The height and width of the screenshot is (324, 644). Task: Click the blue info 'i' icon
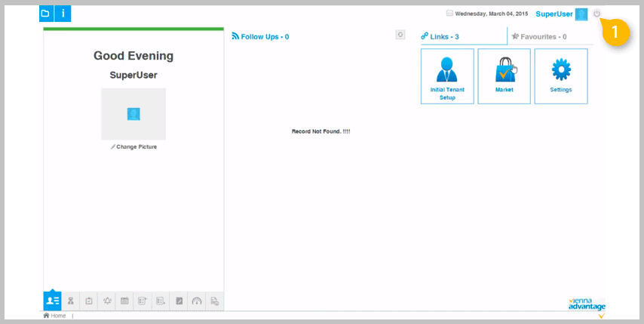tap(63, 14)
